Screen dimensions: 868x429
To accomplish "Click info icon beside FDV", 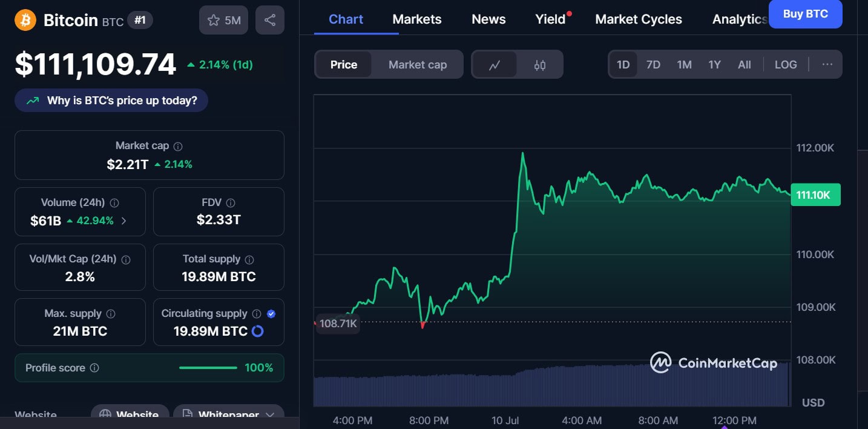I will click(x=230, y=203).
